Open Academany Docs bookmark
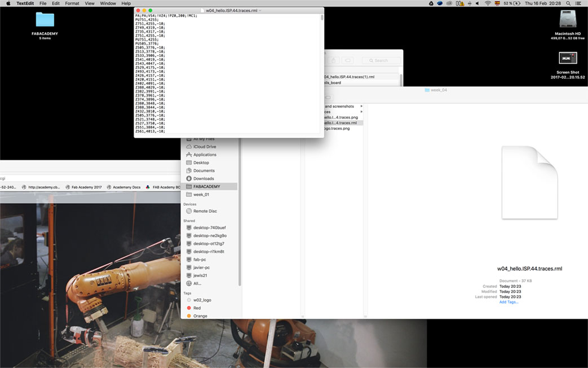The height and width of the screenshot is (368, 588). click(x=124, y=187)
